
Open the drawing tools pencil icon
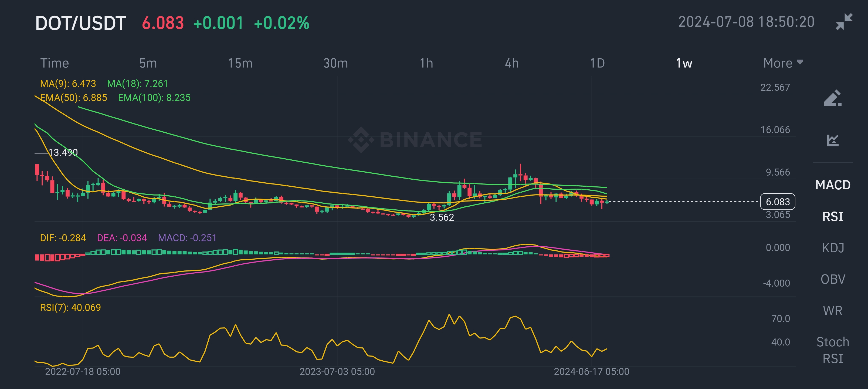833,98
